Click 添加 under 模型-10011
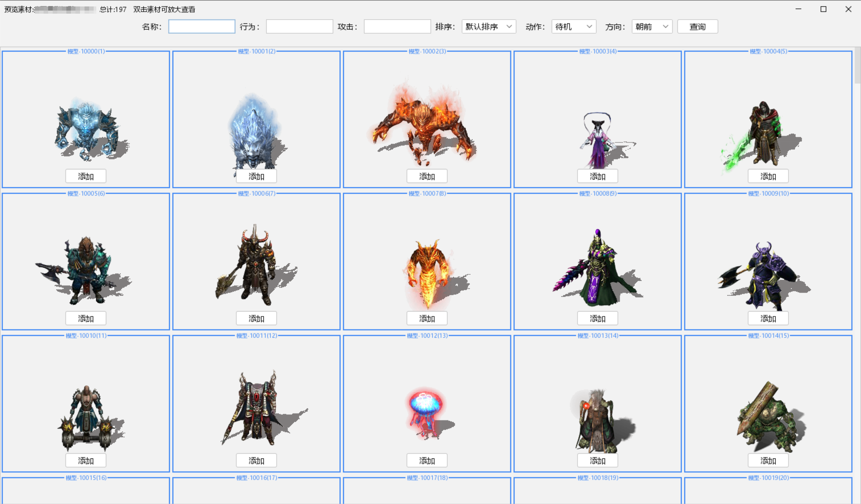Screen dimensions: 861x504 256,460
